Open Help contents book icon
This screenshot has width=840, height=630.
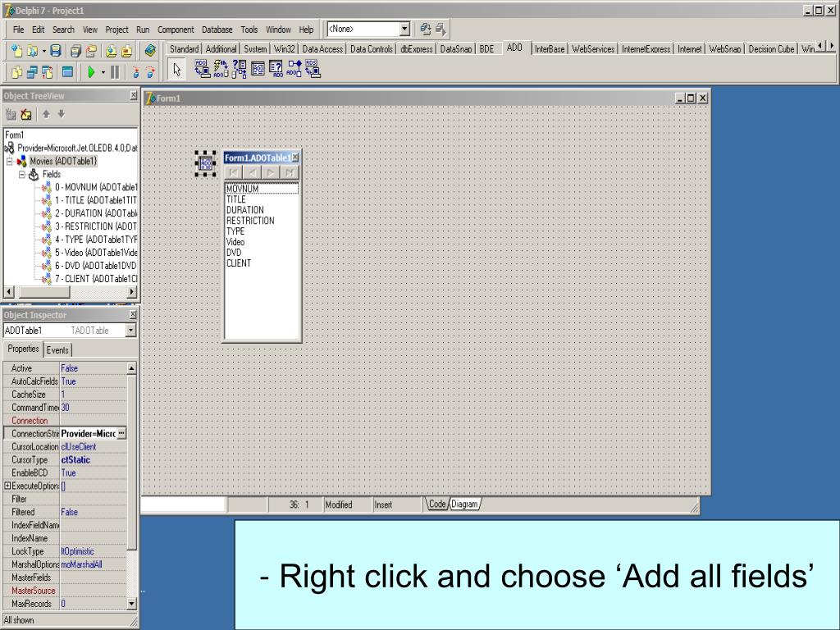pos(150,51)
